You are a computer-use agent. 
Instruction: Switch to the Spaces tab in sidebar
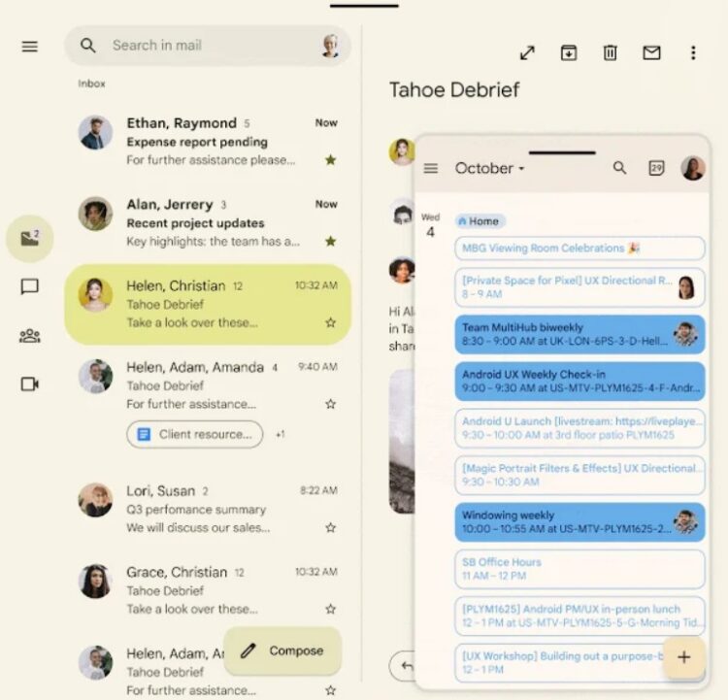pyautogui.click(x=30, y=336)
